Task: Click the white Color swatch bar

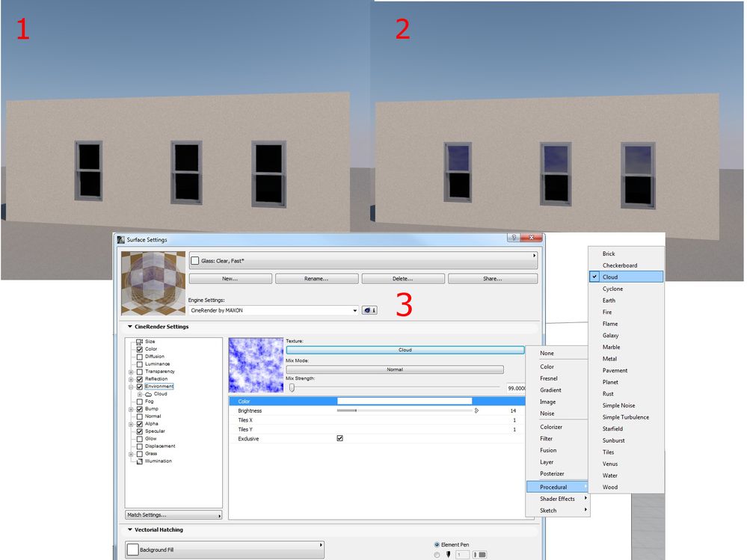Action: tap(405, 401)
